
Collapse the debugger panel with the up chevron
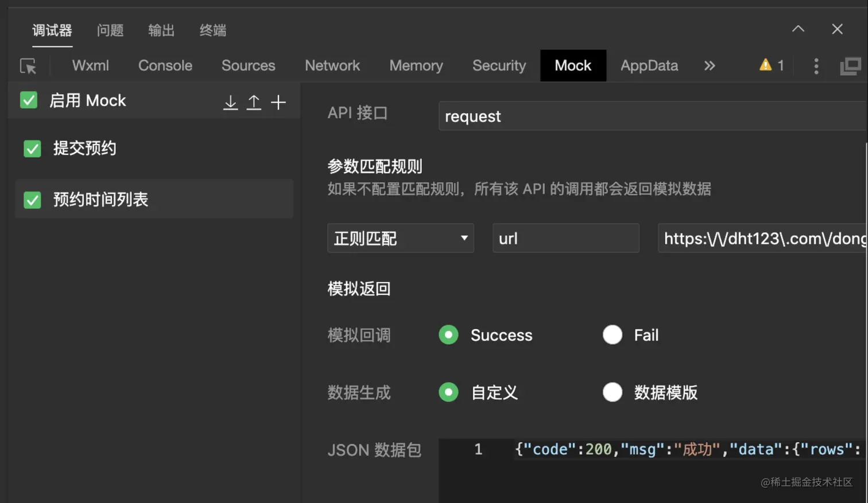798,29
